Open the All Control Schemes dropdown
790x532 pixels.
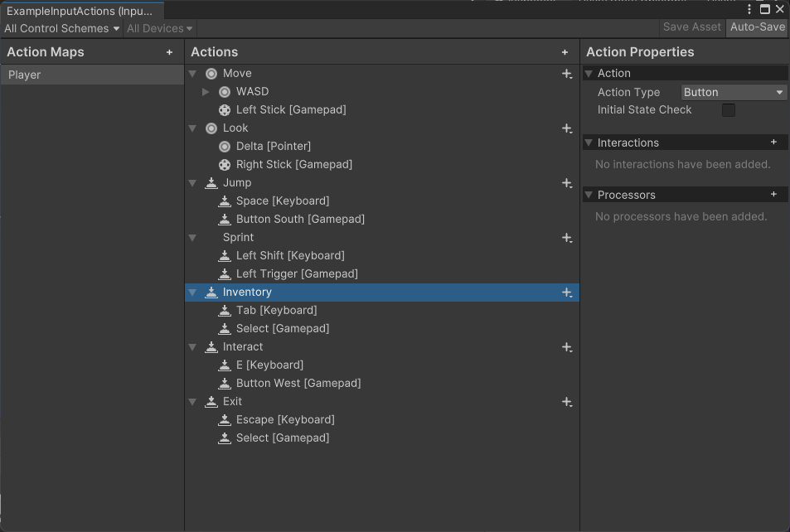62,28
